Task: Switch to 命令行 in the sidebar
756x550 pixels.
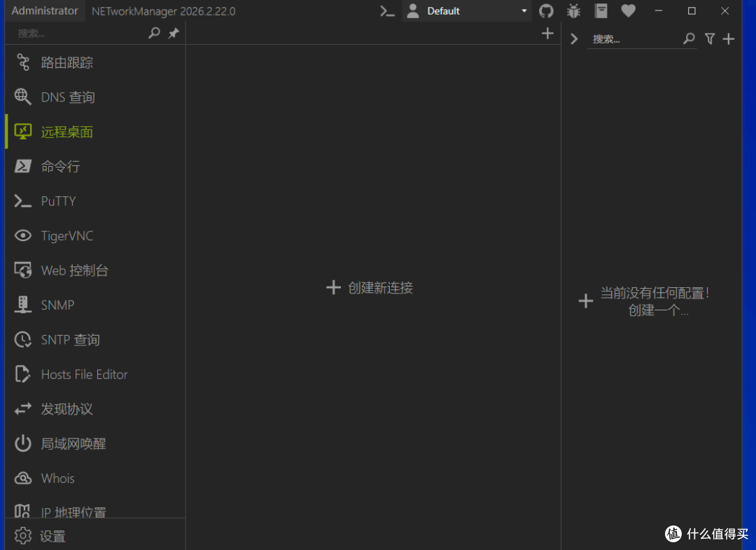Action: point(95,166)
